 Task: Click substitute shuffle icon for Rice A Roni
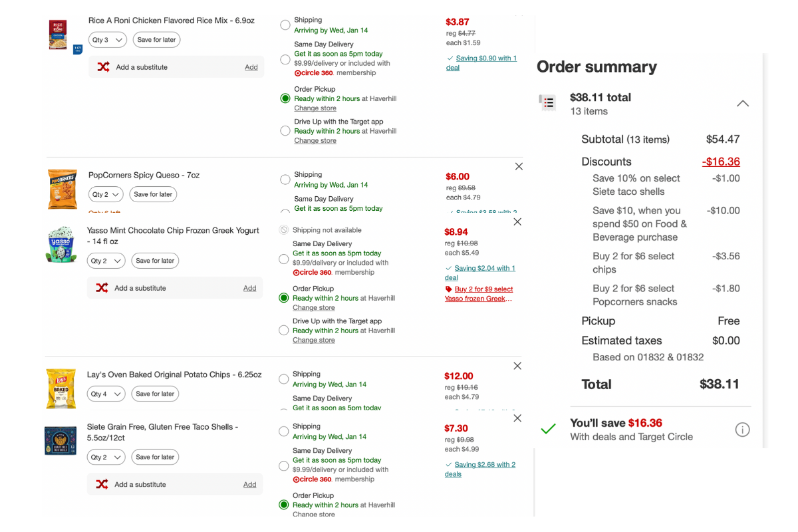103,67
